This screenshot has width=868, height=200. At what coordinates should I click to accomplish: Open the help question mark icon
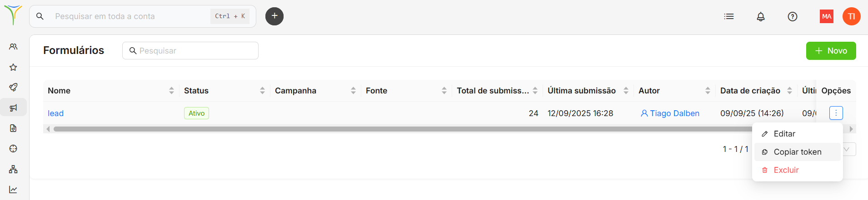(x=793, y=17)
